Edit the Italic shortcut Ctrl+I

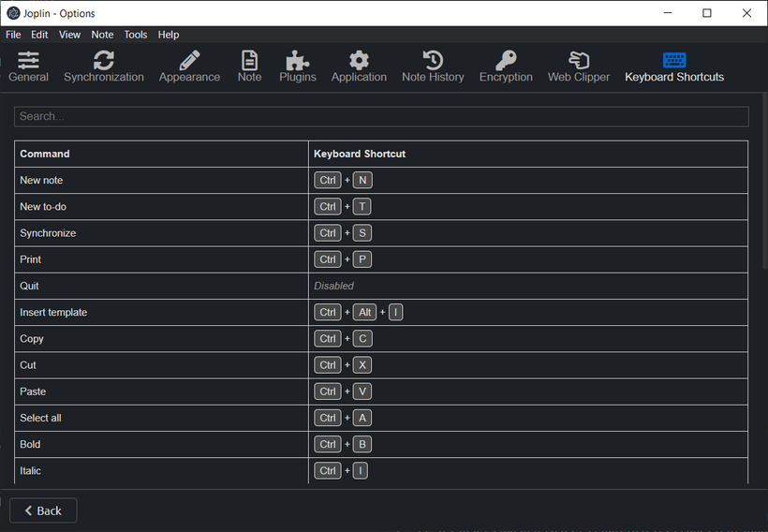(341, 471)
